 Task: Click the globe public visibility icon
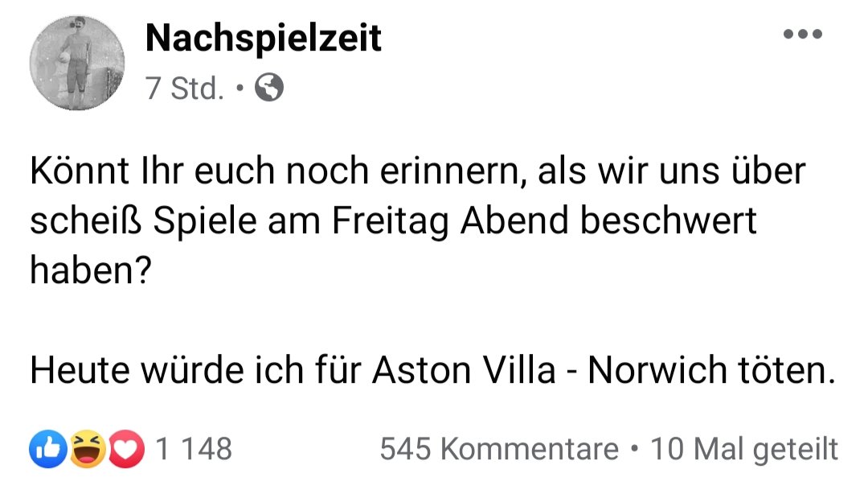click(268, 88)
